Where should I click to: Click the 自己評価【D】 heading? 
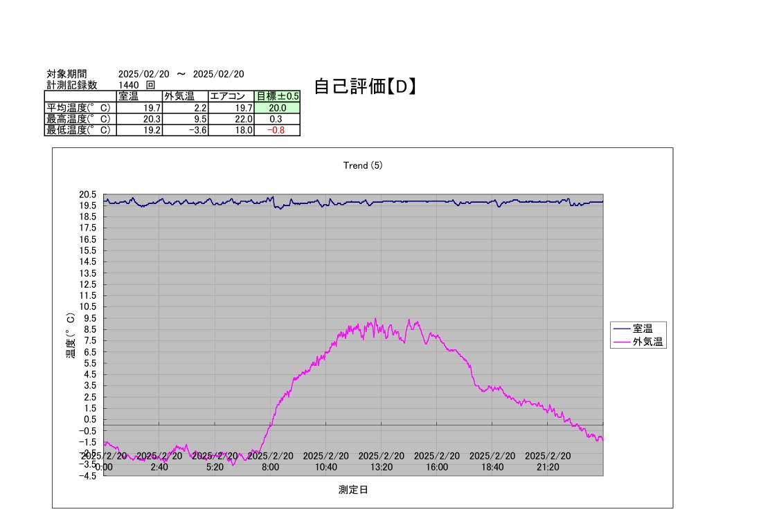[x=365, y=86]
